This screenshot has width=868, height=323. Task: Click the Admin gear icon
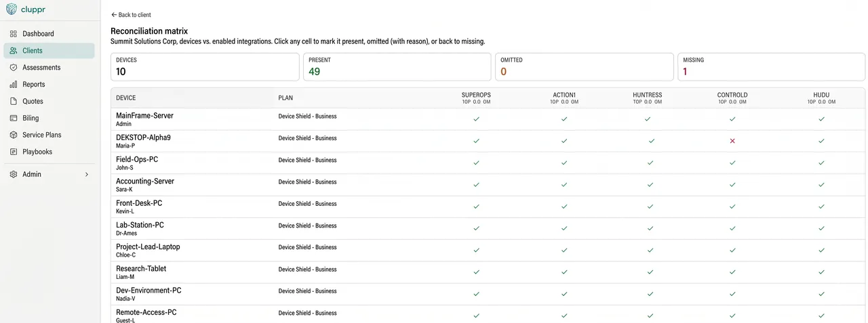click(14, 174)
